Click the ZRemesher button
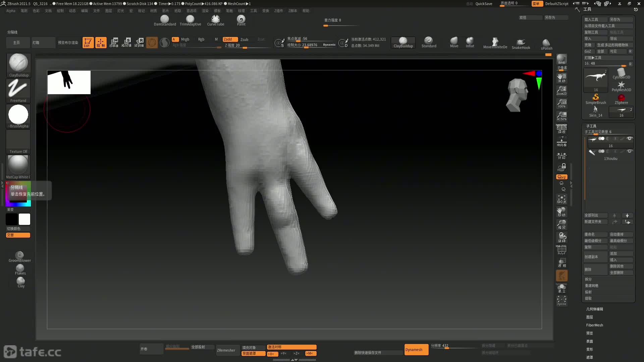 point(228,350)
